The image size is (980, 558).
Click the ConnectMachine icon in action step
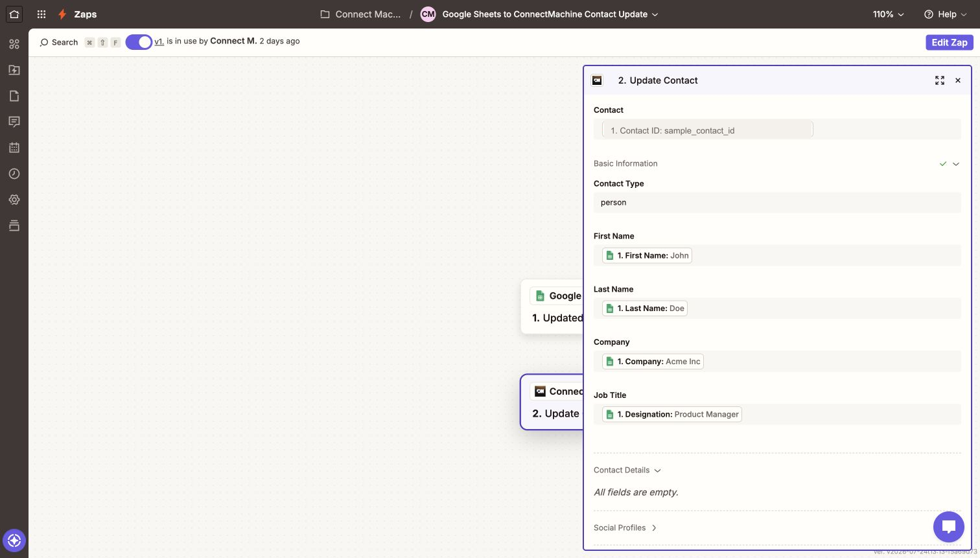pyautogui.click(x=540, y=391)
